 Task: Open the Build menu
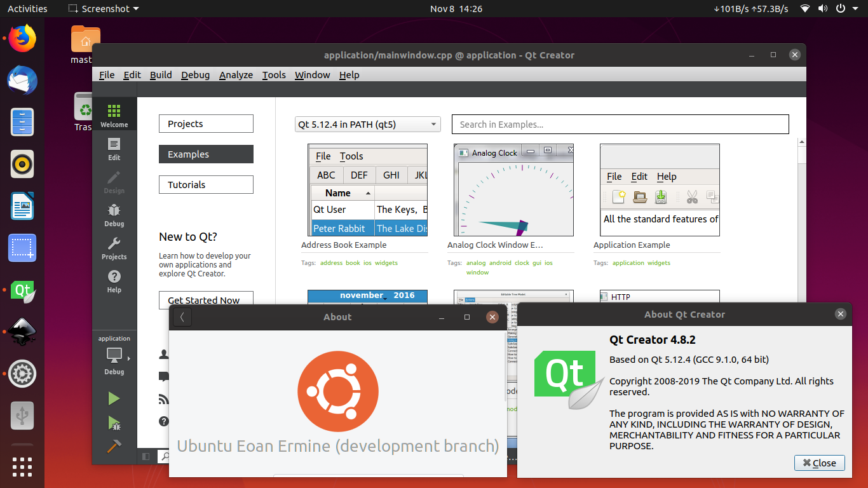point(160,74)
